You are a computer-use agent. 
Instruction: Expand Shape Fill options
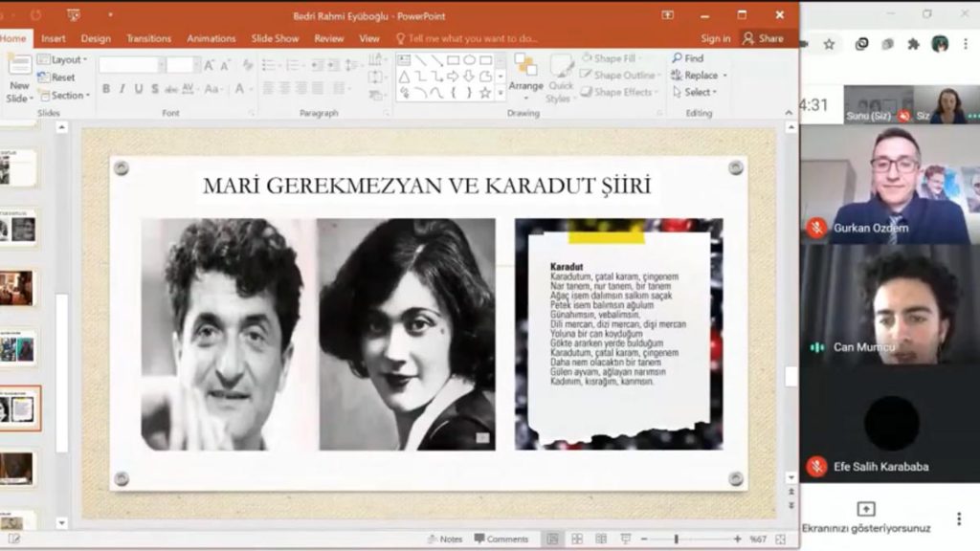click(x=612, y=58)
